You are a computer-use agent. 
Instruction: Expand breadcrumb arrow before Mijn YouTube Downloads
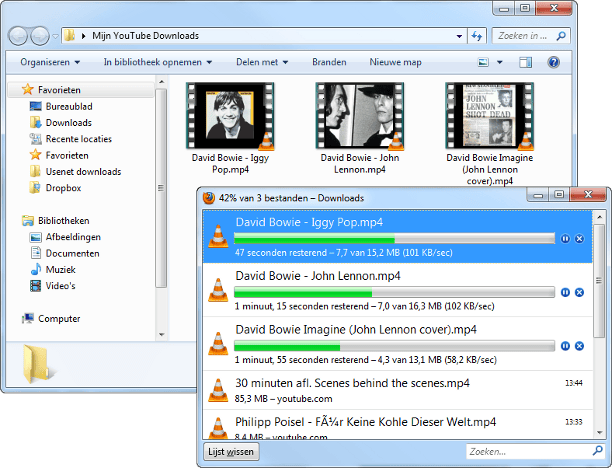pos(83,36)
